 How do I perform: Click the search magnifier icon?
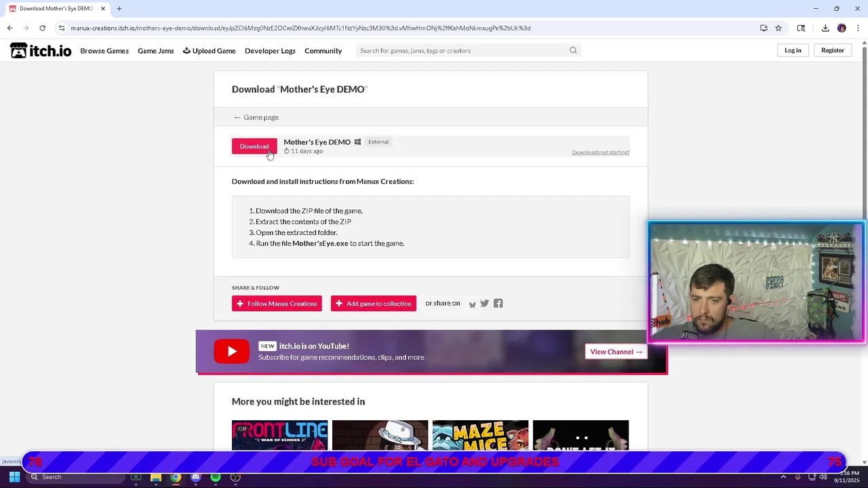click(573, 50)
